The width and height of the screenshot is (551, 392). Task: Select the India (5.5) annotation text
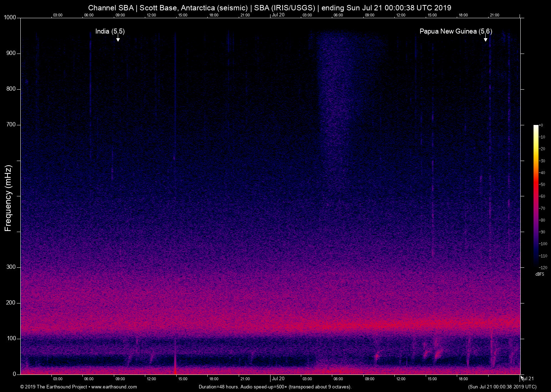click(110, 31)
